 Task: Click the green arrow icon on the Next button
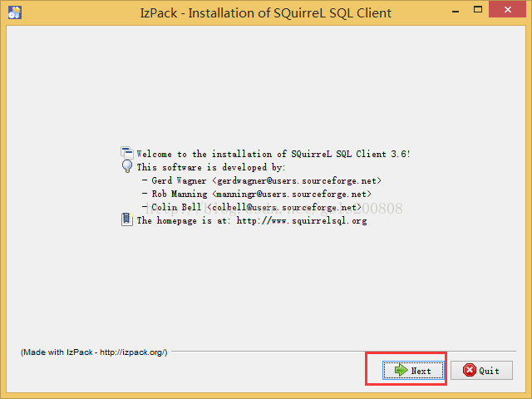coord(401,370)
